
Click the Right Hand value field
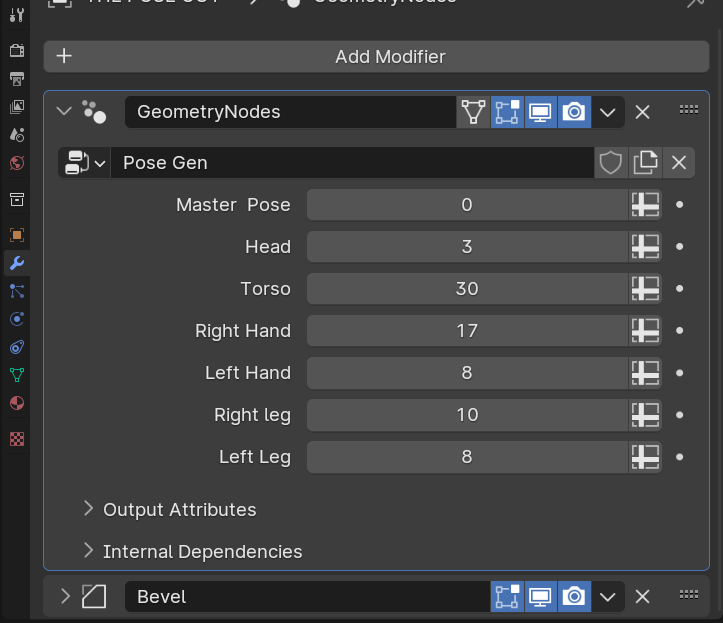coord(467,331)
